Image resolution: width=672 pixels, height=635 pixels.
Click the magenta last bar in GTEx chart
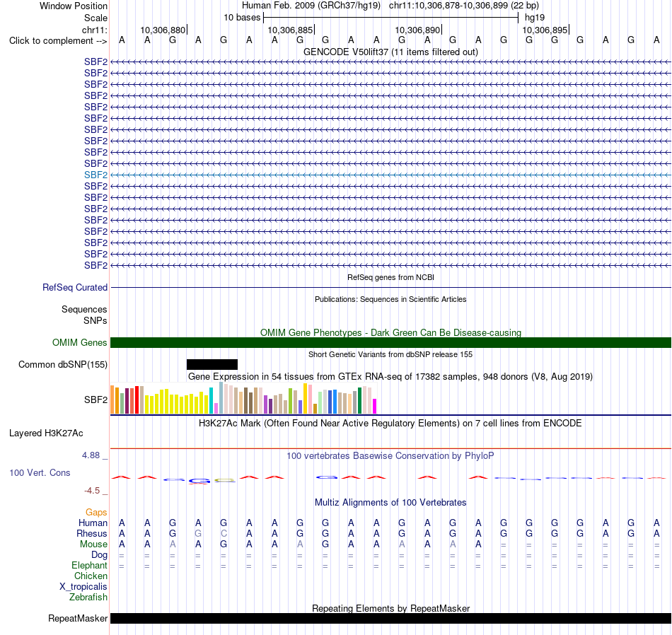pos(375,406)
